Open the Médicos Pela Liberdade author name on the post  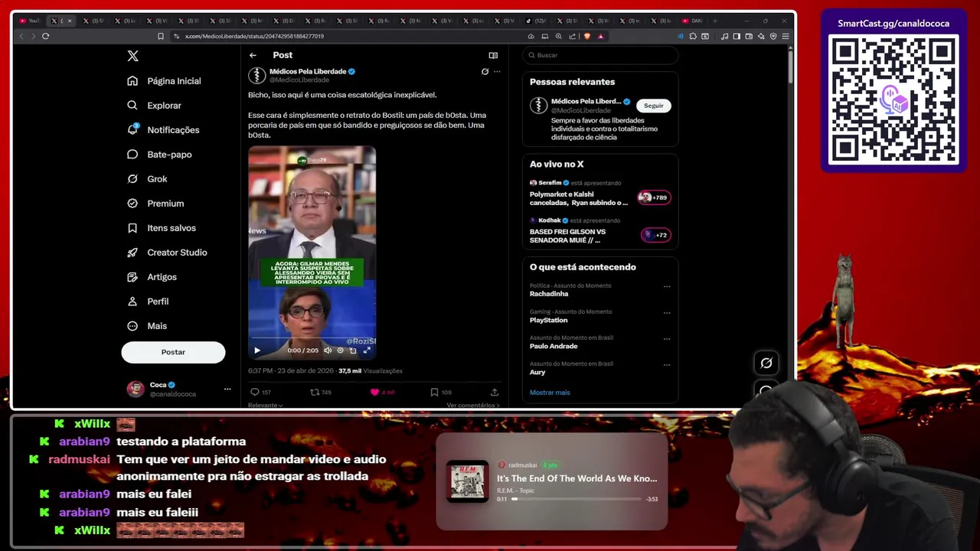[308, 71]
